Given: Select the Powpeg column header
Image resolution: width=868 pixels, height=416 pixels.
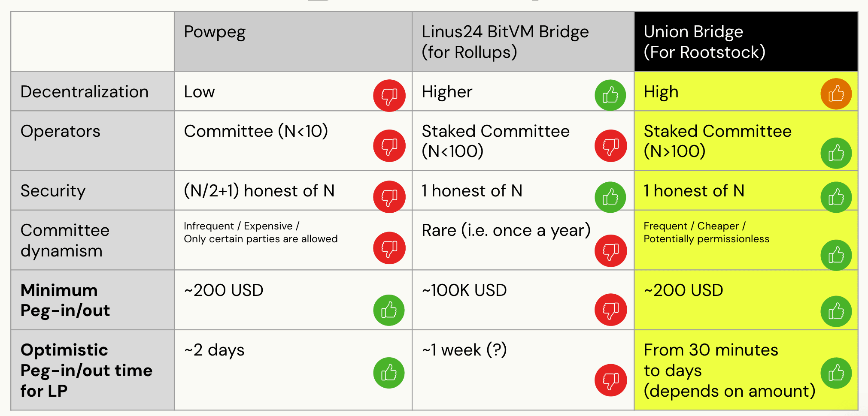Looking at the screenshot, I should [x=293, y=42].
